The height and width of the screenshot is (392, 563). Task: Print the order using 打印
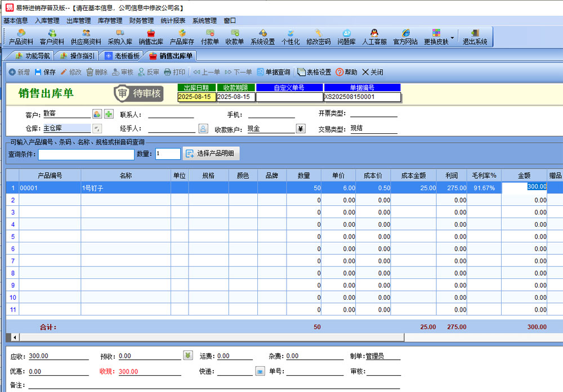[174, 72]
